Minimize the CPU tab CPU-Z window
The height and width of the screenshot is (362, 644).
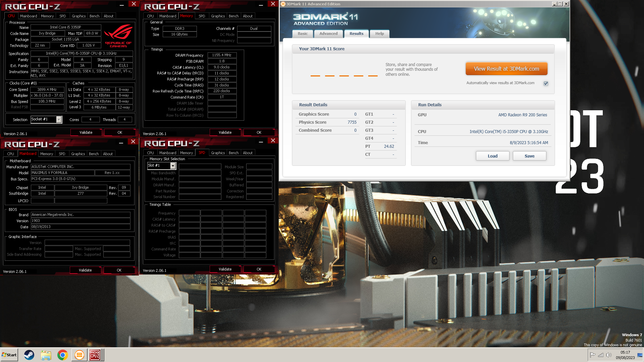click(122, 5)
